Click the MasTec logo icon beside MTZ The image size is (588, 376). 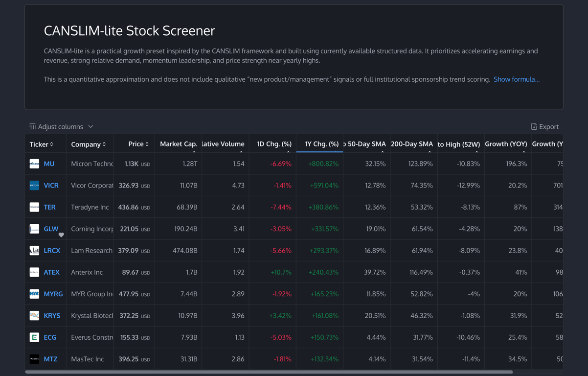(x=34, y=359)
